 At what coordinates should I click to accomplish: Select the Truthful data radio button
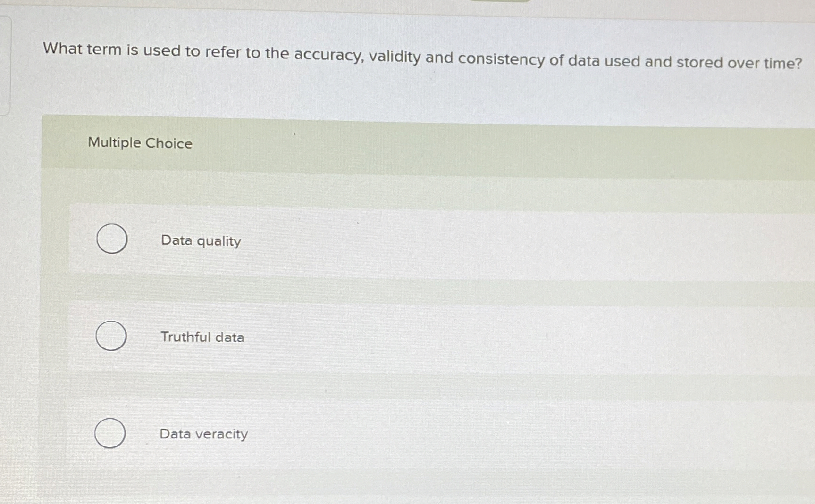111,336
